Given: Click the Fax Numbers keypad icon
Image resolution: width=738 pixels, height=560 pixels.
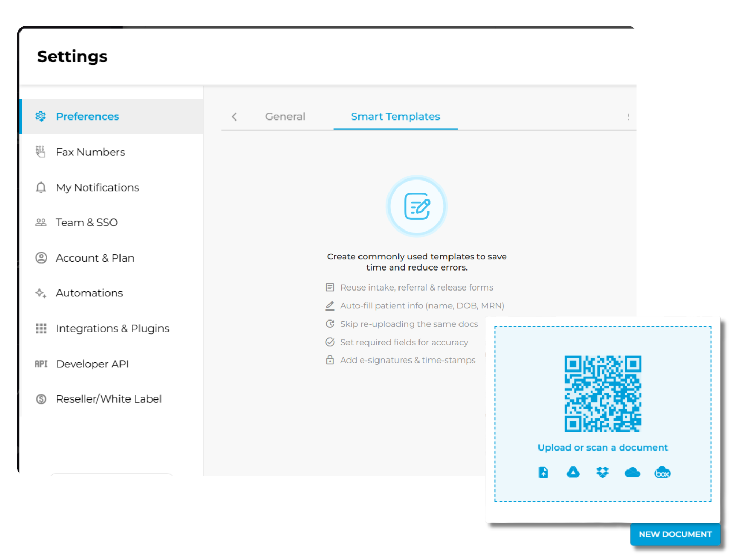Looking at the screenshot, I should [x=41, y=152].
